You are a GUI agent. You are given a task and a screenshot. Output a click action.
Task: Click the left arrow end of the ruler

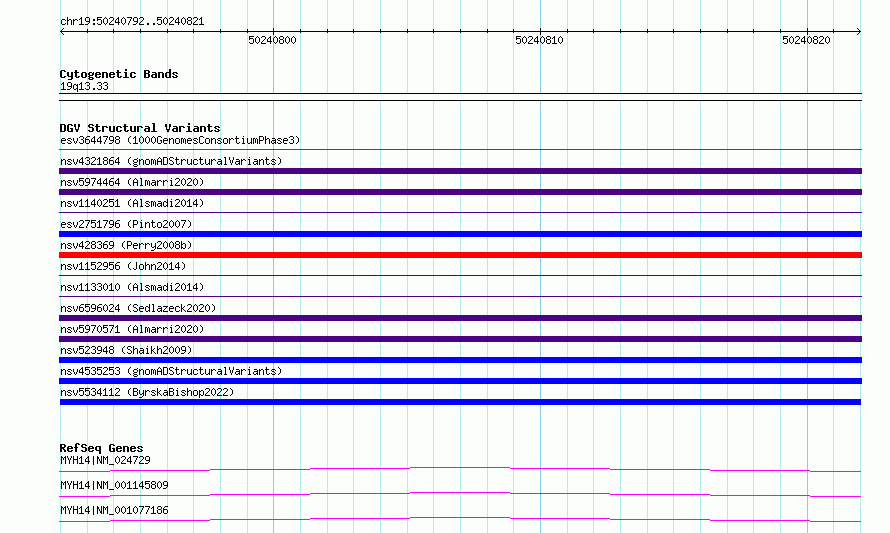pyautogui.click(x=62, y=31)
